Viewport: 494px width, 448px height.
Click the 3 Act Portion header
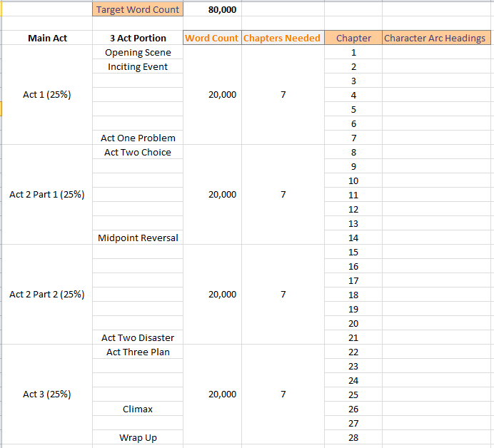point(138,39)
